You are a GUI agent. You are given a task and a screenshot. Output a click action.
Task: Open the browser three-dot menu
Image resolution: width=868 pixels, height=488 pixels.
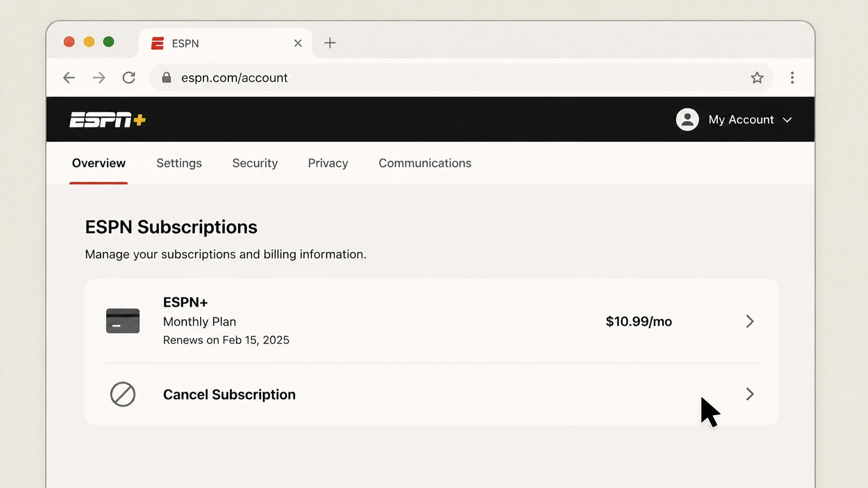[792, 78]
